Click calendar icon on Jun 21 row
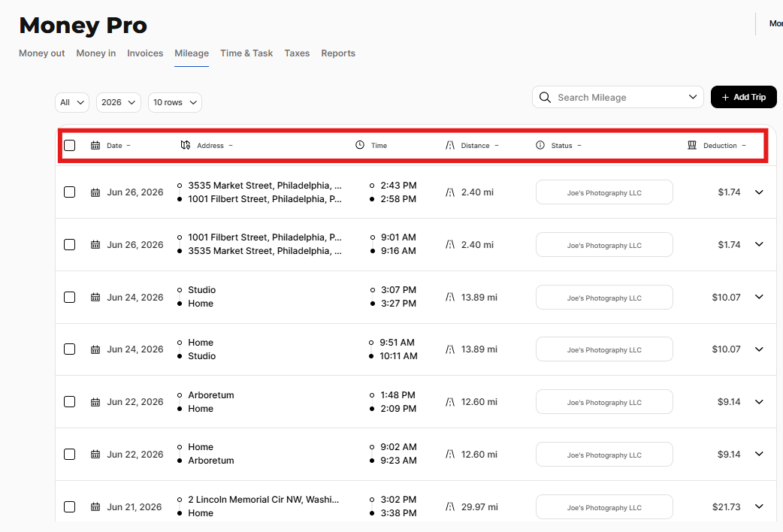The image size is (783, 532). pyautogui.click(x=95, y=507)
